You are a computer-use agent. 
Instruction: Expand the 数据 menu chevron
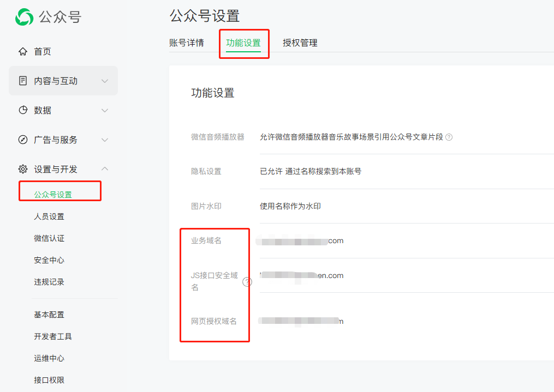click(105, 110)
